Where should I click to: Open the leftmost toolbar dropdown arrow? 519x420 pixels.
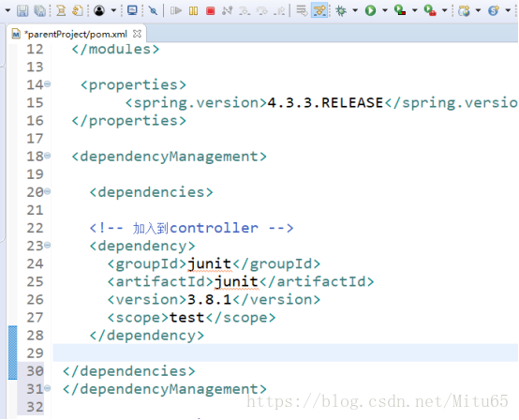pos(7,10)
